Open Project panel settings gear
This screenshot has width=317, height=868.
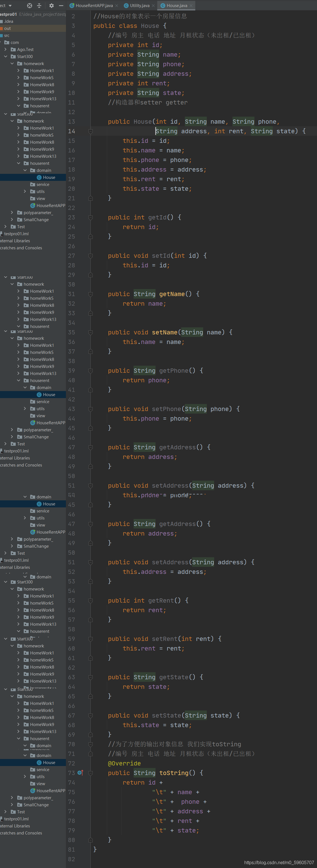click(52, 5)
